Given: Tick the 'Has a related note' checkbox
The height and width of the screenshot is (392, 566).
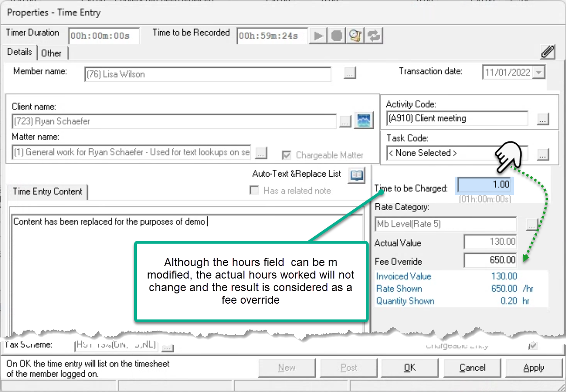Looking at the screenshot, I should 254,190.
